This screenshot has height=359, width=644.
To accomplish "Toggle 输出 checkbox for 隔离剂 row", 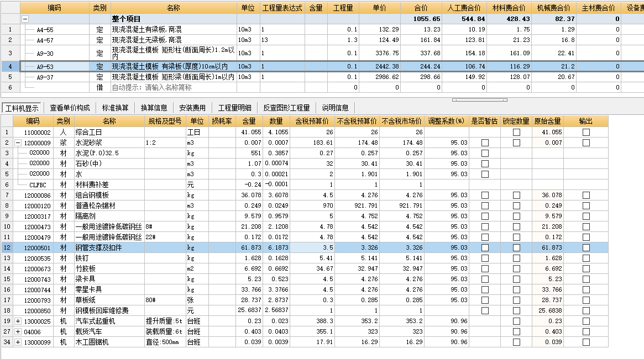I will 586,216.
